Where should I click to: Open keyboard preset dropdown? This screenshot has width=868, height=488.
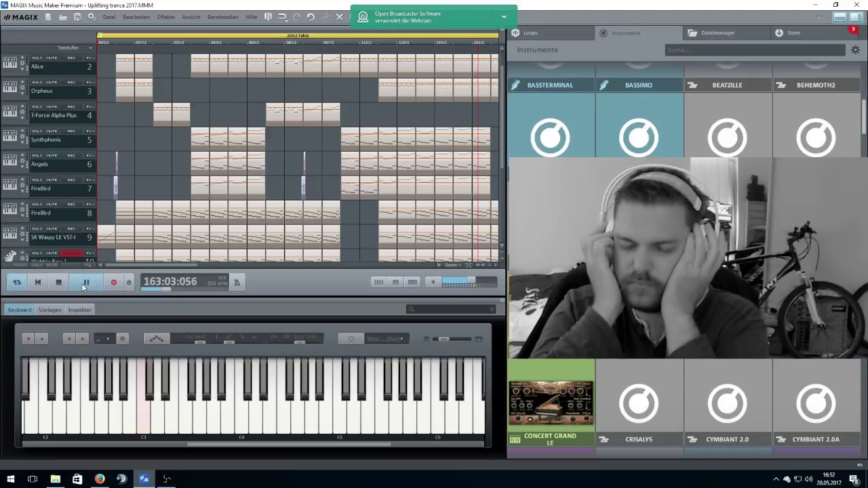(104, 338)
